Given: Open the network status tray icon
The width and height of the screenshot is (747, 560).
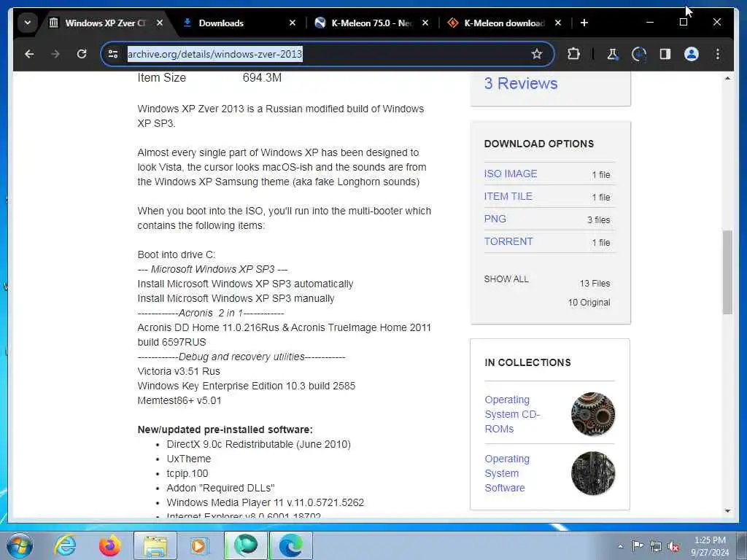Looking at the screenshot, I should 656,546.
